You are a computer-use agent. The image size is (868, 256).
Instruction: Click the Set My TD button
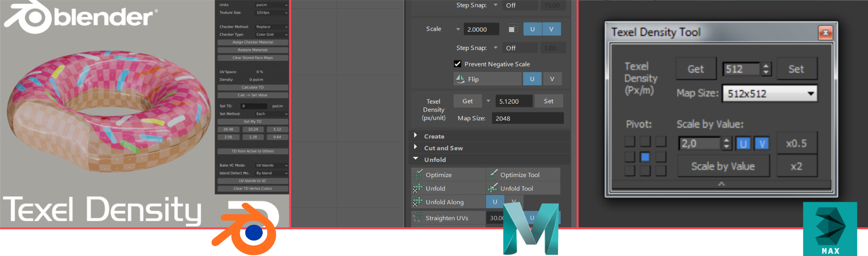(253, 122)
